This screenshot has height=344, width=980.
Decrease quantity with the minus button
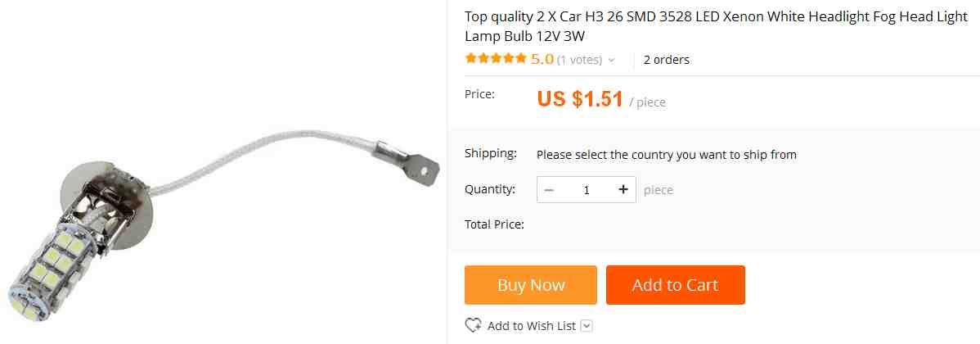click(549, 189)
